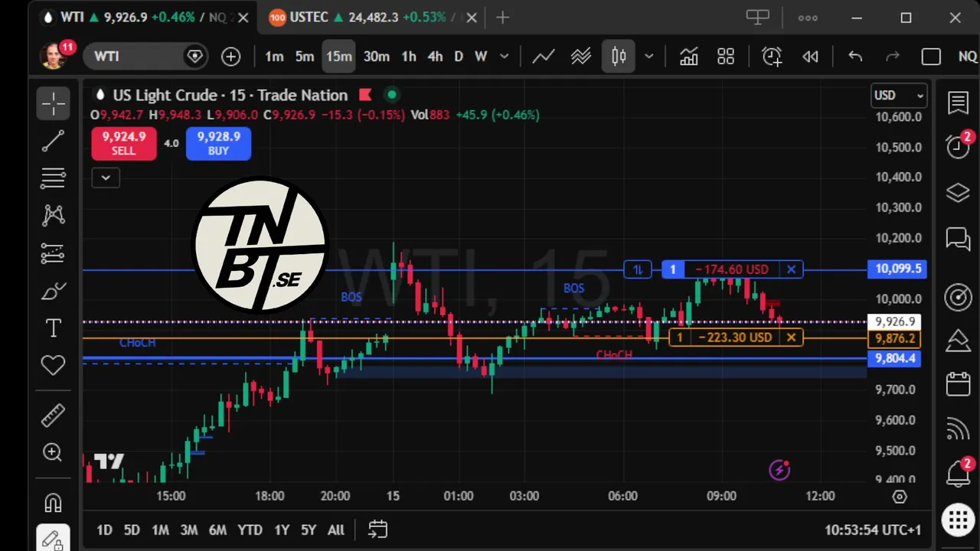Select the crosshair cursor tool

coord(54,103)
